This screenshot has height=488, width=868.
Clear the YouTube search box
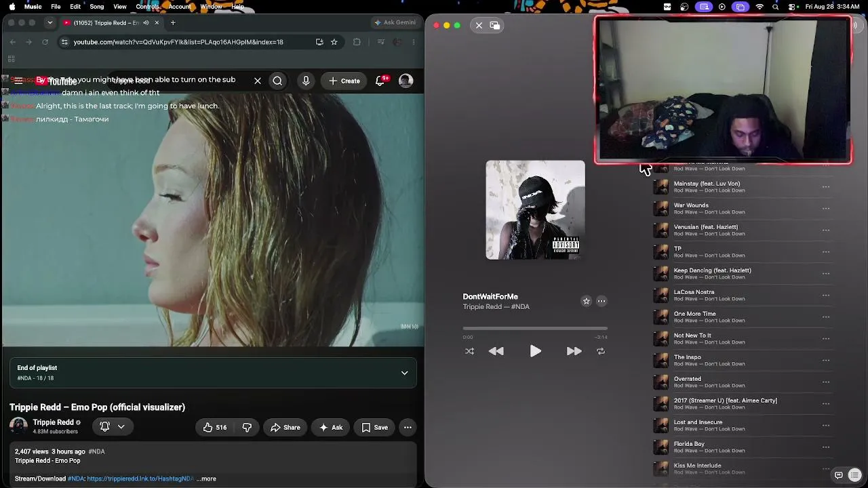(258, 81)
